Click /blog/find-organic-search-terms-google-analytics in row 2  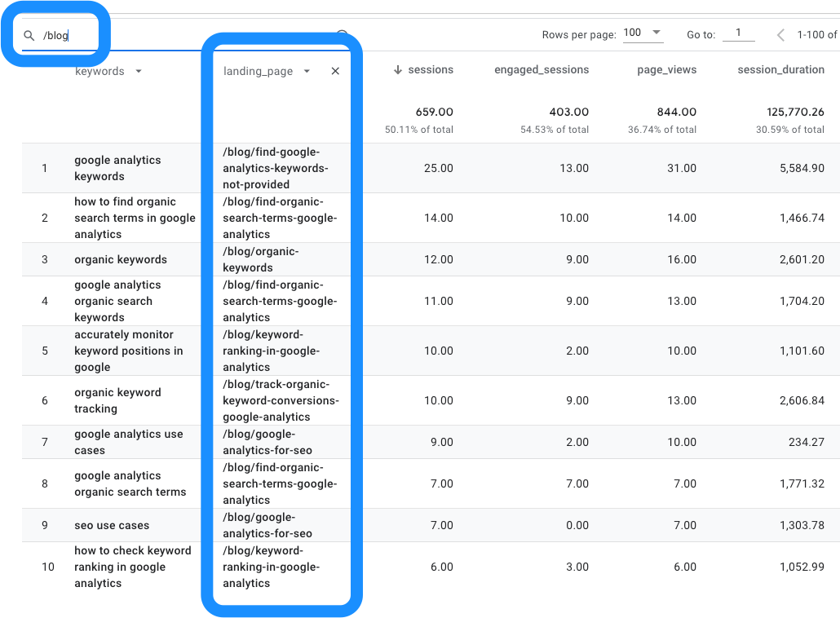[x=280, y=218]
